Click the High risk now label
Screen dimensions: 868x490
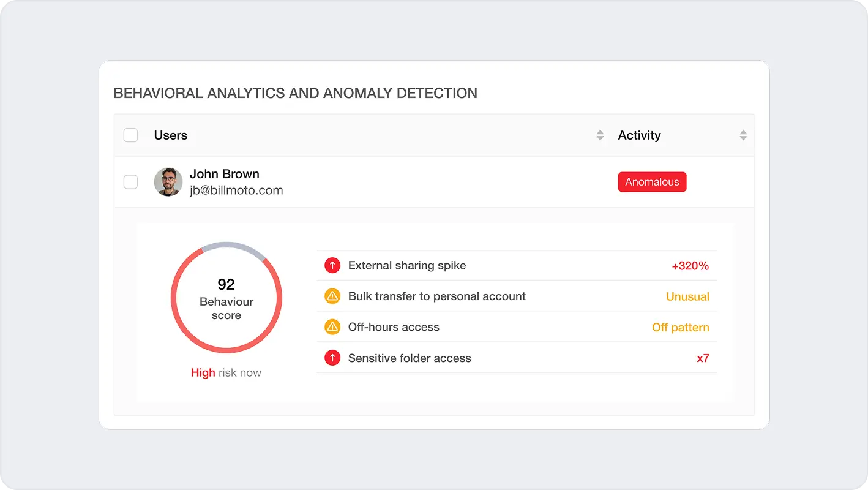[x=226, y=372]
